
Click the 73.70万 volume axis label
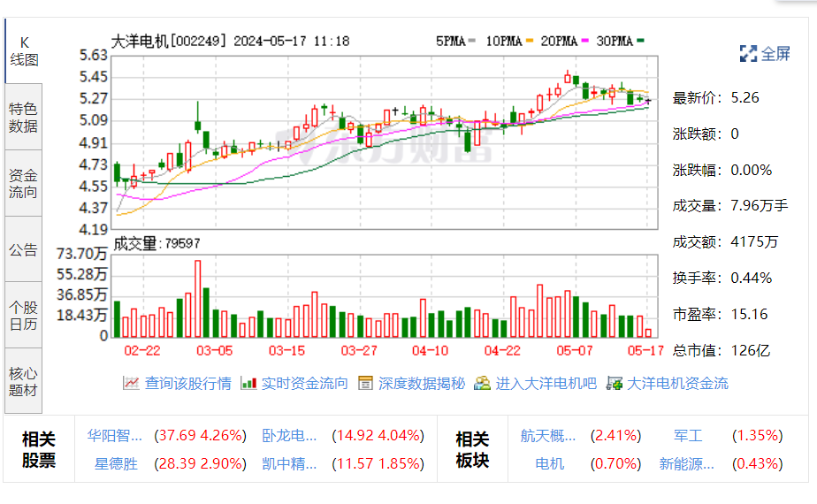click(x=82, y=254)
